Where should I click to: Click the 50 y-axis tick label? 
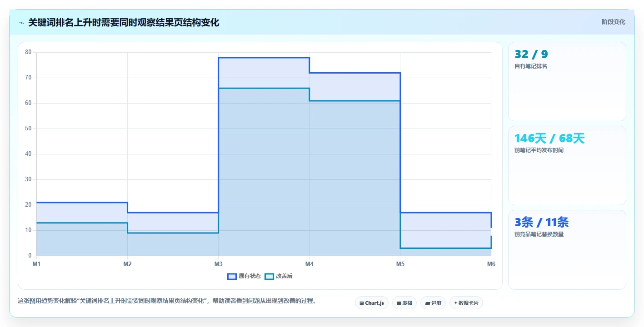click(x=28, y=129)
